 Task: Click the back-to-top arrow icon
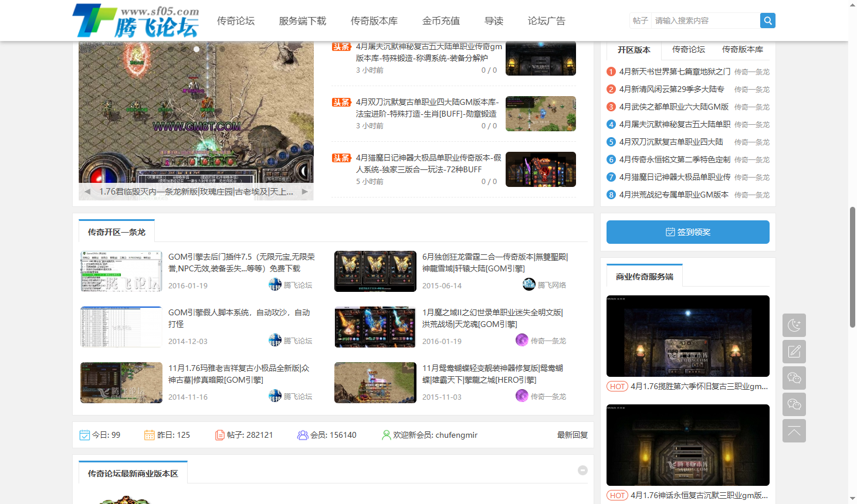point(794,431)
